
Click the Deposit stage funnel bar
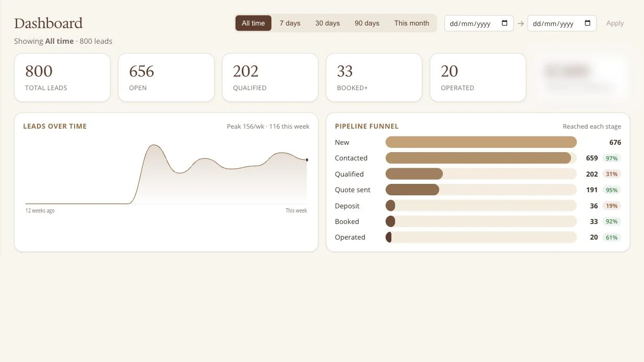(390, 206)
